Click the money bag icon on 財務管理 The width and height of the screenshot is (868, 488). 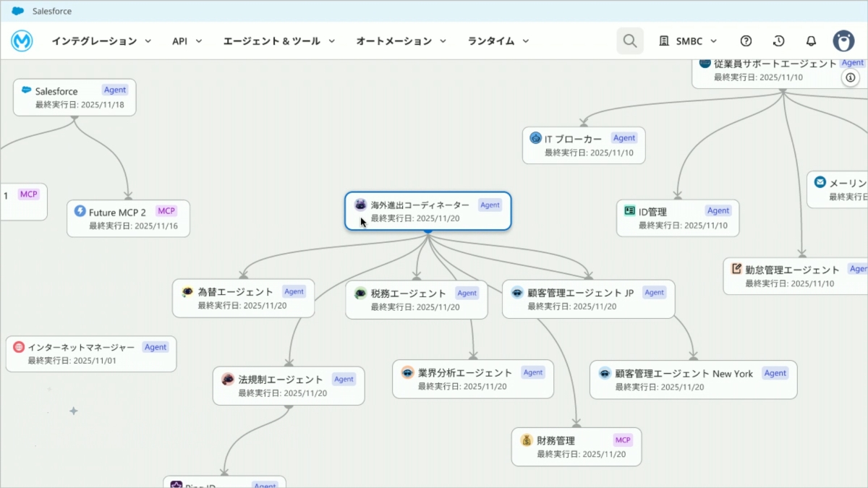[526, 440]
